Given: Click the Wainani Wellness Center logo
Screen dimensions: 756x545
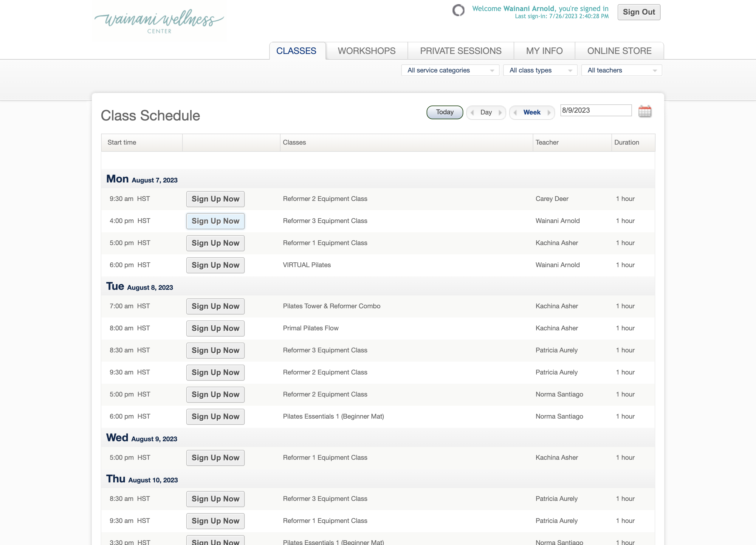Looking at the screenshot, I should pyautogui.click(x=159, y=21).
